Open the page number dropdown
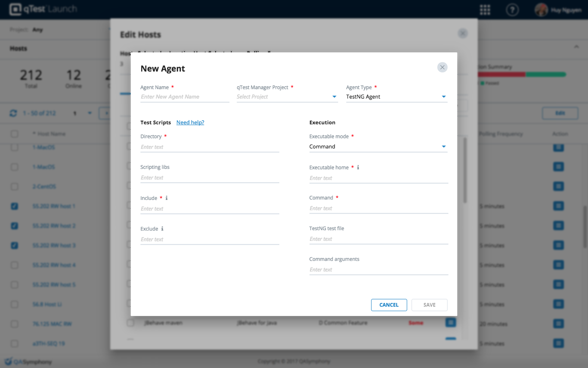This screenshot has height=368, width=588. coord(90,113)
